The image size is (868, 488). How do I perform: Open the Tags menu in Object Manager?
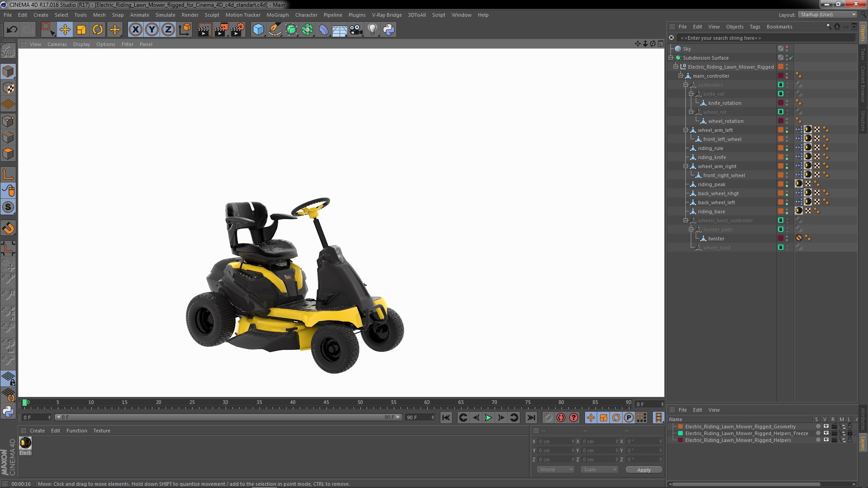[755, 27]
